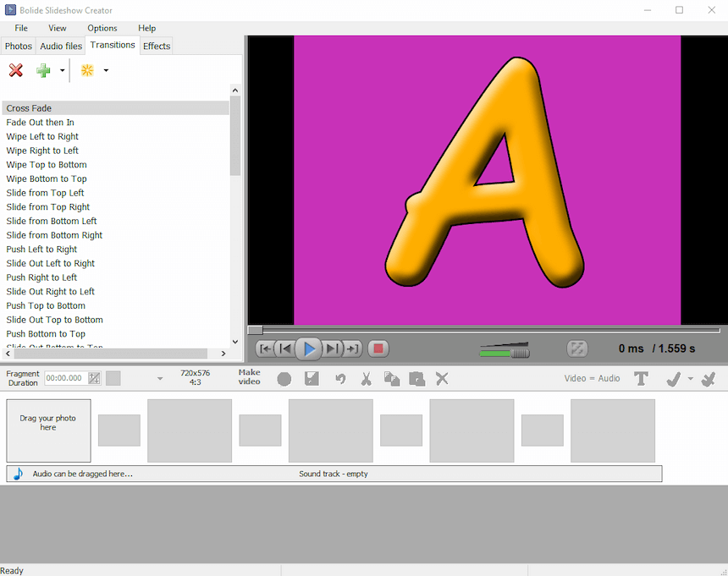This screenshot has height=576, width=728.
Task: Open the add transition dropdown arrow
Action: click(61, 70)
